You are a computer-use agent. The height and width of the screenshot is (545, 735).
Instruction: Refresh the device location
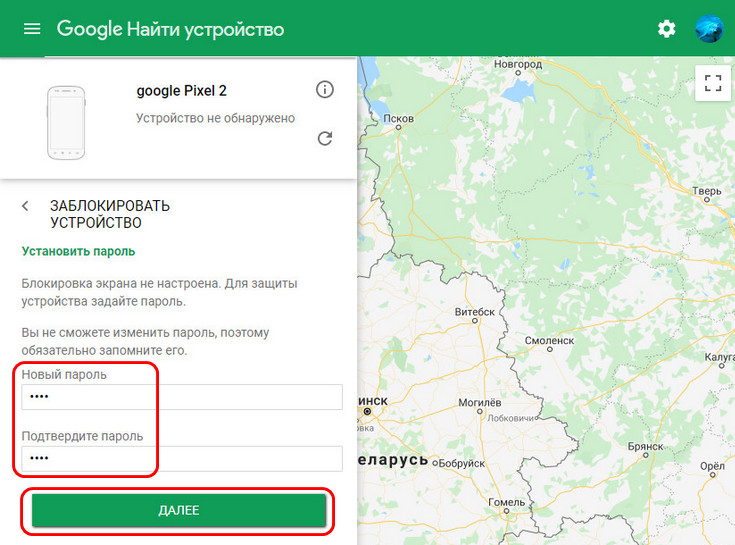[x=325, y=138]
